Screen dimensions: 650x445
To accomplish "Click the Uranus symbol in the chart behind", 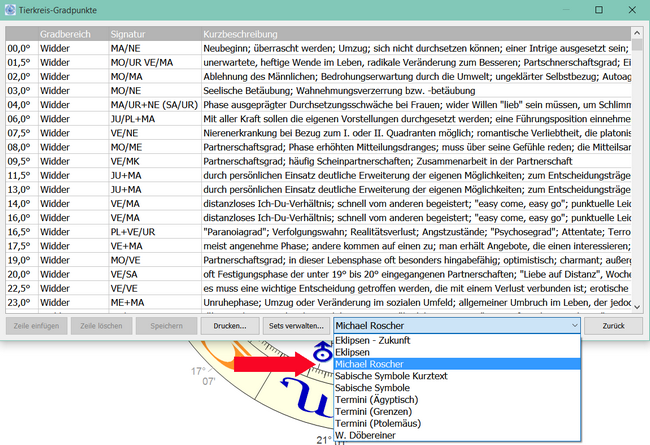I will pos(322,352).
